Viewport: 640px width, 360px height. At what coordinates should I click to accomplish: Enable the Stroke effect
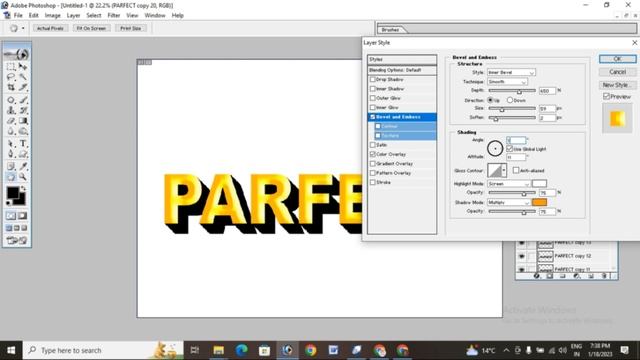pos(372,182)
